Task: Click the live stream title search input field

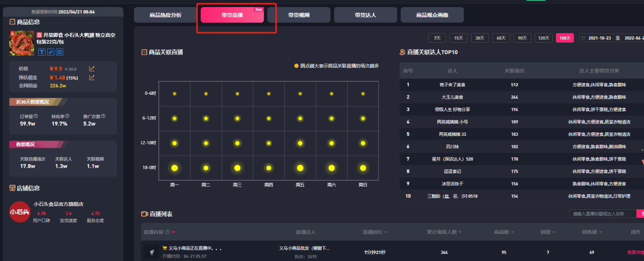Action: 602,214
